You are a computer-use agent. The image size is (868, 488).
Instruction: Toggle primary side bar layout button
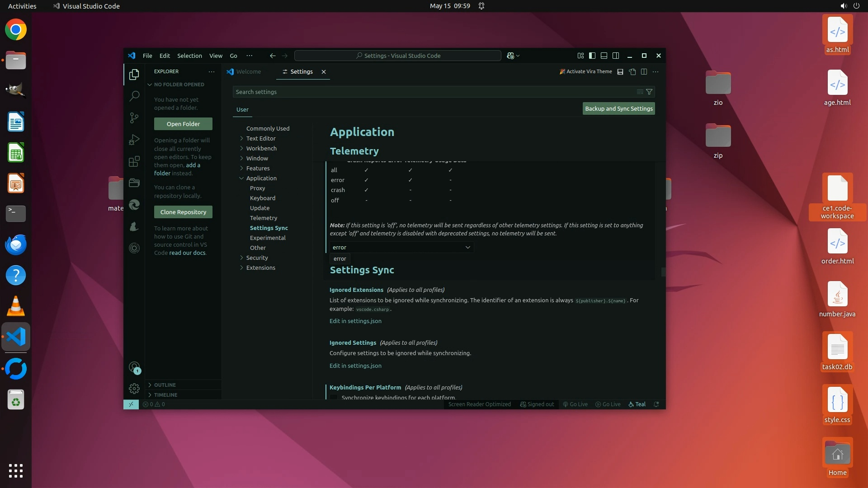coord(592,56)
